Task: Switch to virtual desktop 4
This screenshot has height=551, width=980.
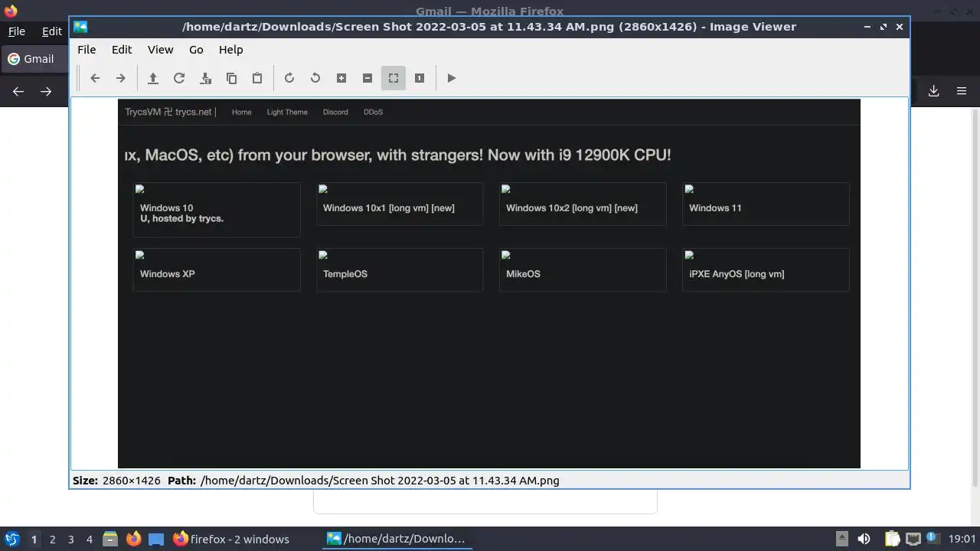Action: [89, 540]
